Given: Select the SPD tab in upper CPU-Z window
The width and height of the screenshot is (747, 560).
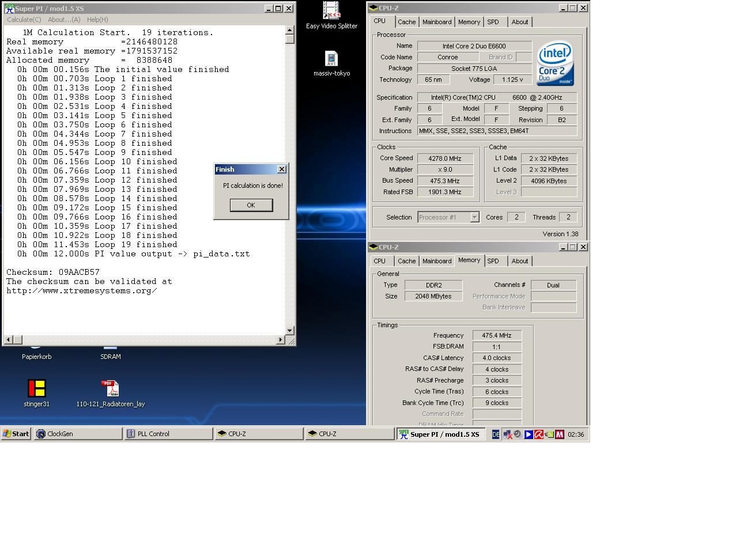Looking at the screenshot, I should coord(493,22).
